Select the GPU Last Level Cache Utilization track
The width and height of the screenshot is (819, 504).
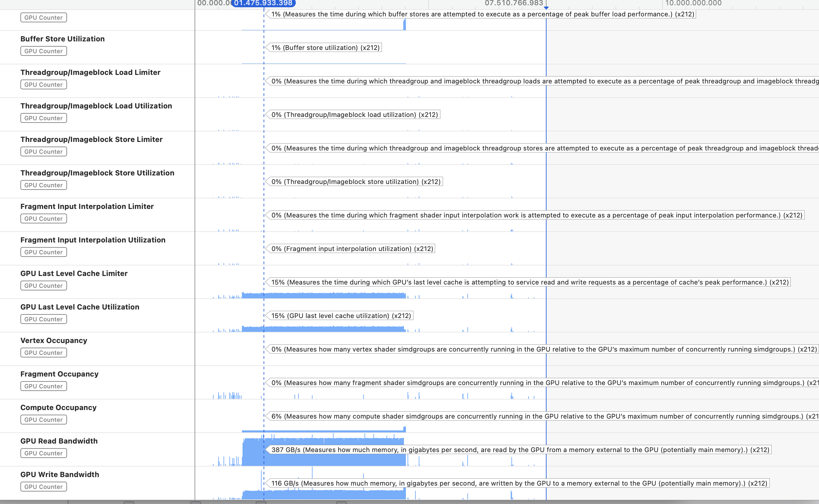pos(80,307)
